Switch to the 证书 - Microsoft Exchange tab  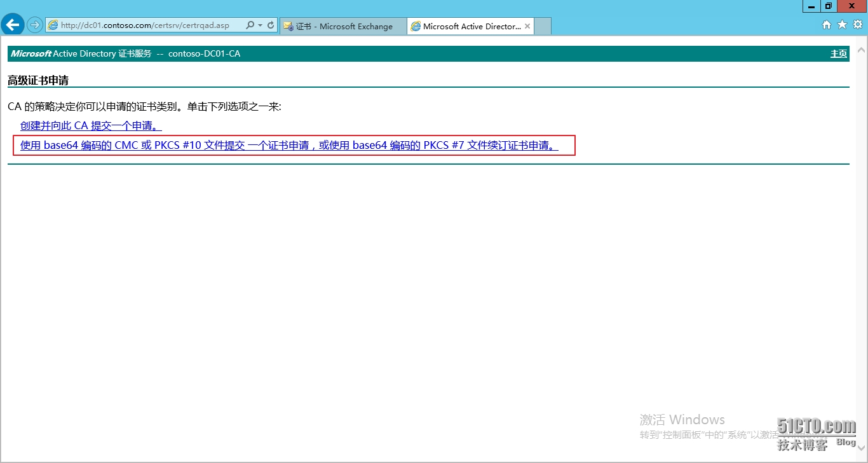click(343, 26)
